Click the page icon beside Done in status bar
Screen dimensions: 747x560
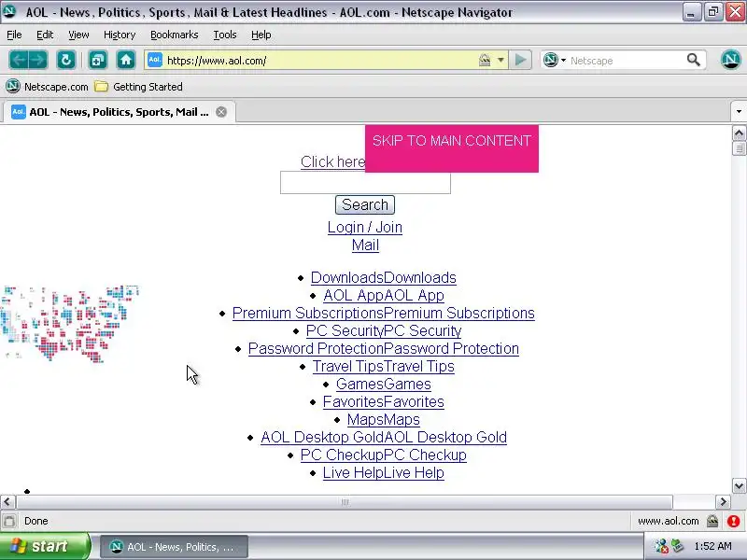click(x=9, y=521)
